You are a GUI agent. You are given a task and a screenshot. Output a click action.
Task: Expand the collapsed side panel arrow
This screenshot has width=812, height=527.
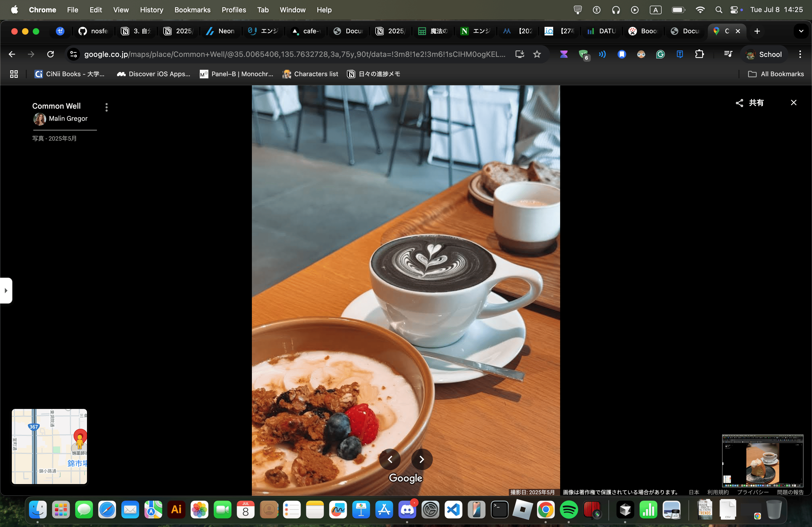click(6, 290)
